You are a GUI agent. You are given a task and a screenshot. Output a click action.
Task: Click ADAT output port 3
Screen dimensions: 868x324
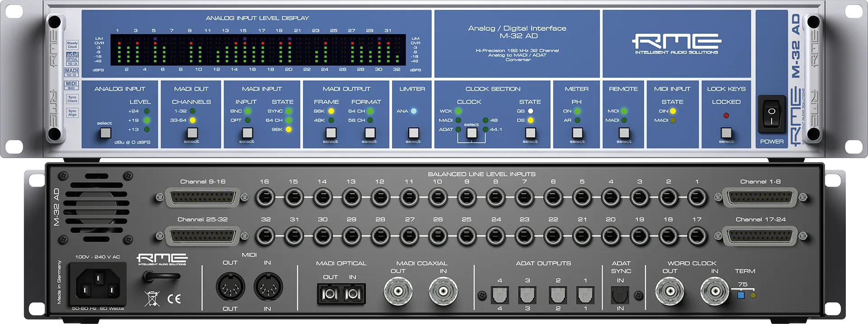pyautogui.click(x=528, y=295)
